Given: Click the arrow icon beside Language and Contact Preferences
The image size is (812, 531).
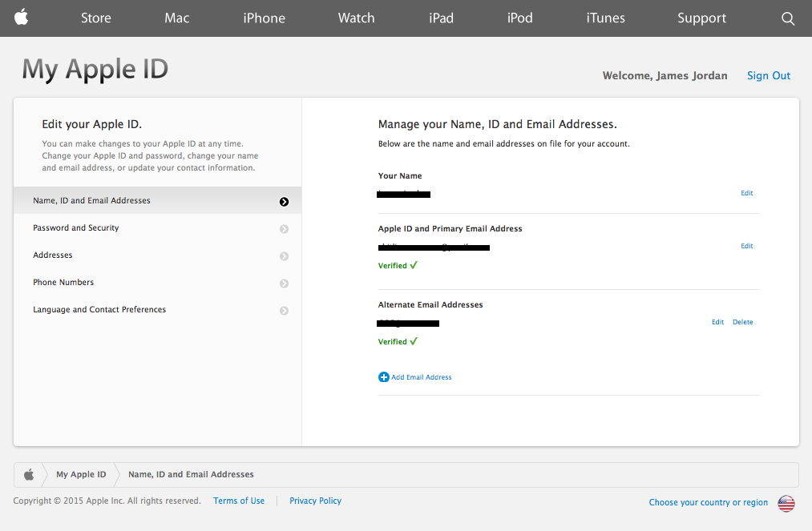Looking at the screenshot, I should pos(284,311).
